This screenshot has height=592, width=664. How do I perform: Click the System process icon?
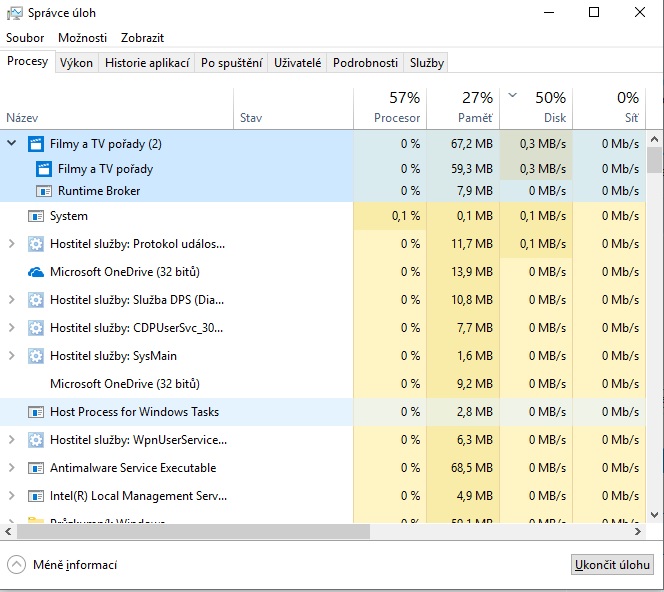tap(36, 216)
